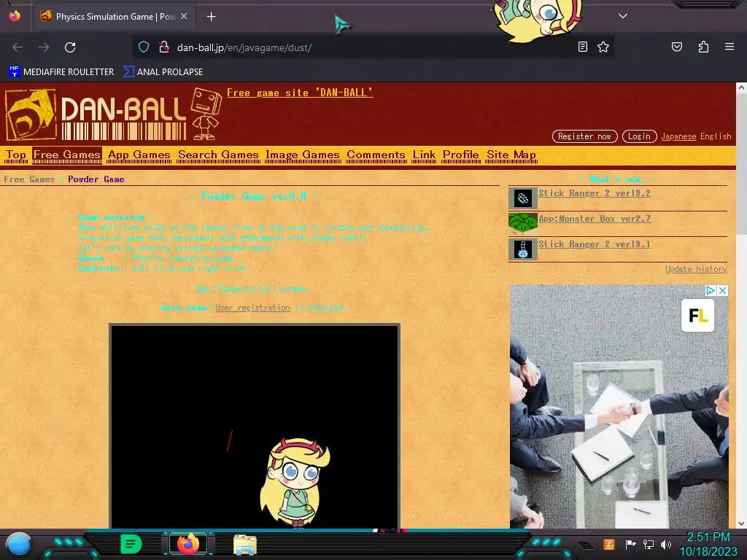The width and height of the screenshot is (747, 560).
Task: Open App:Monster Box ver2.7 link
Action: tap(594, 219)
